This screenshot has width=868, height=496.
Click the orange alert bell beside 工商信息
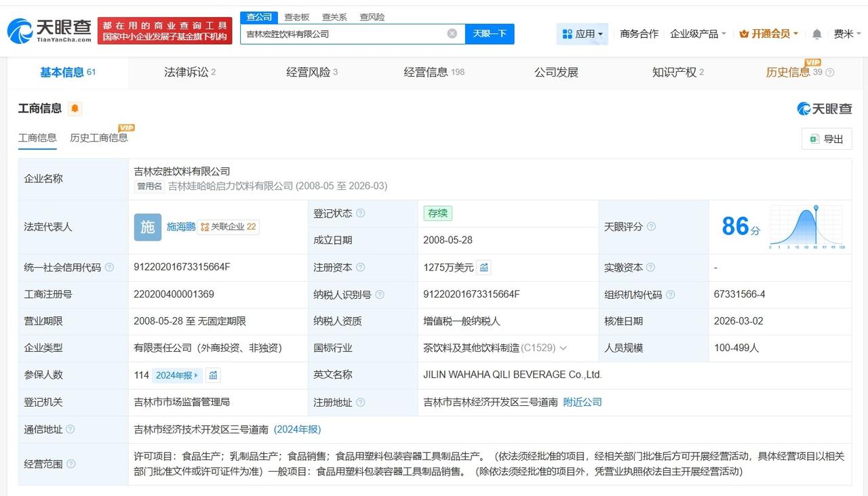click(x=75, y=108)
